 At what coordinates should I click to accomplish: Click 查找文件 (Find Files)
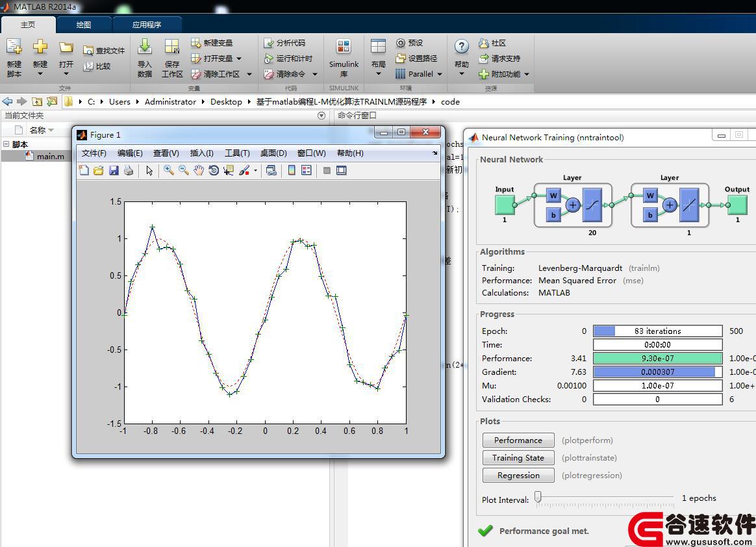coord(104,51)
